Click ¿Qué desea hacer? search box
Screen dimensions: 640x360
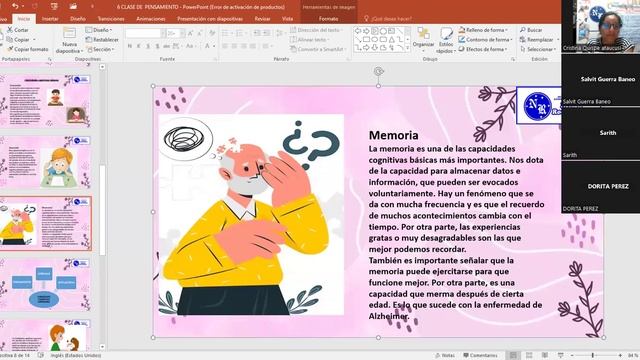(388, 19)
